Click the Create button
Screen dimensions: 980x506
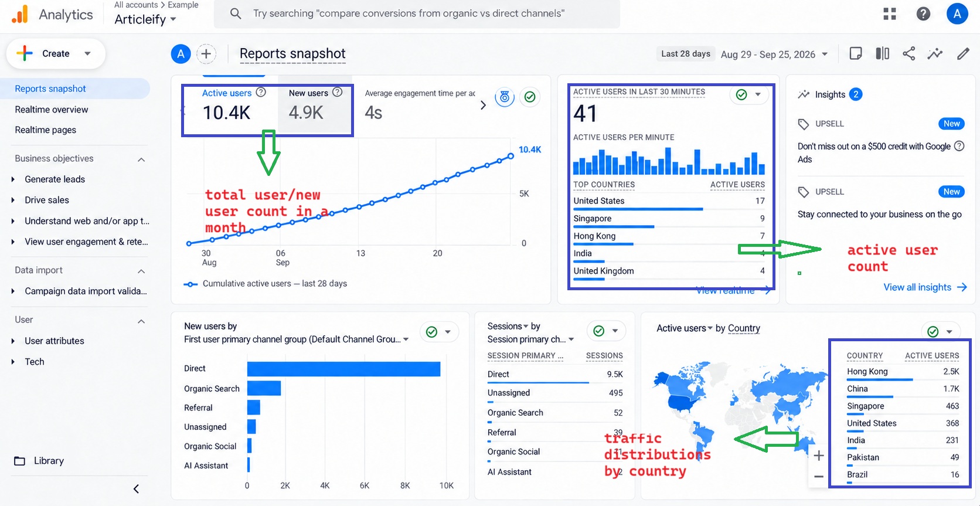click(x=56, y=54)
